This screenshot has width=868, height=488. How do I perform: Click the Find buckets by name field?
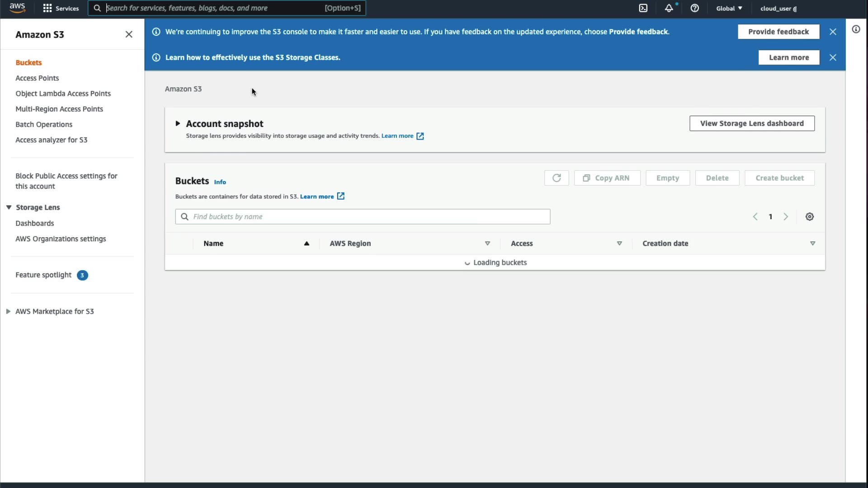pos(363,217)
